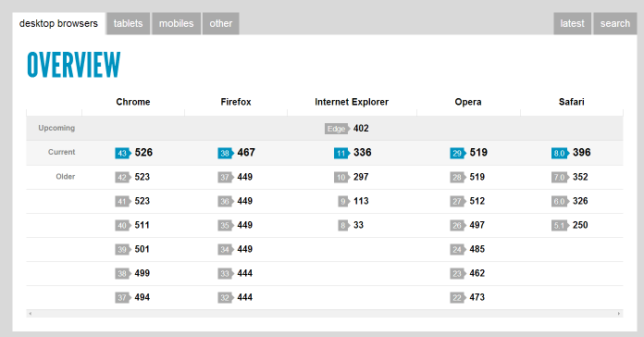Click the Opera 22 version badge

point(458,297)
